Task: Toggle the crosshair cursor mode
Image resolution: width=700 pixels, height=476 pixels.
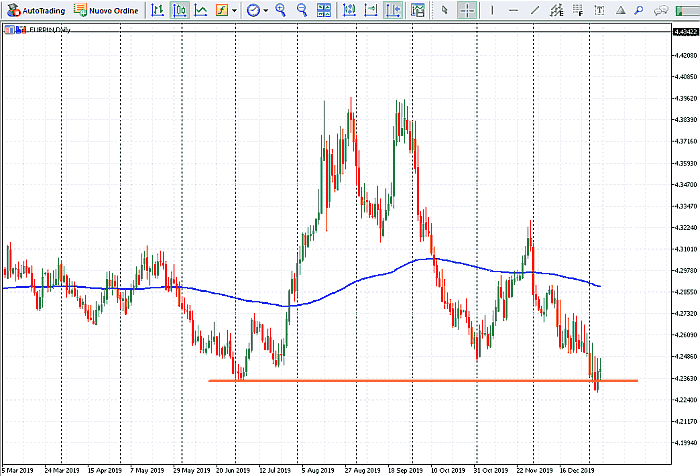Action: (x=467, y=10)
